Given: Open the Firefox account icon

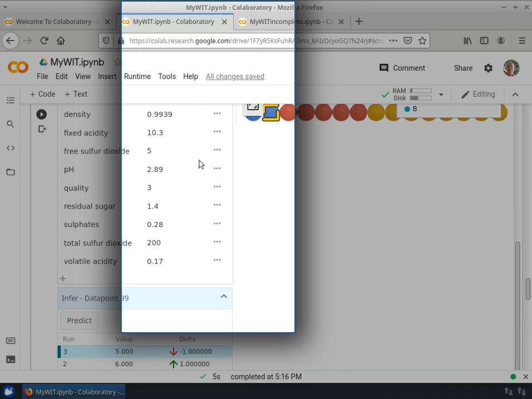Looking at the screenshot, I should tap(500, 41).
